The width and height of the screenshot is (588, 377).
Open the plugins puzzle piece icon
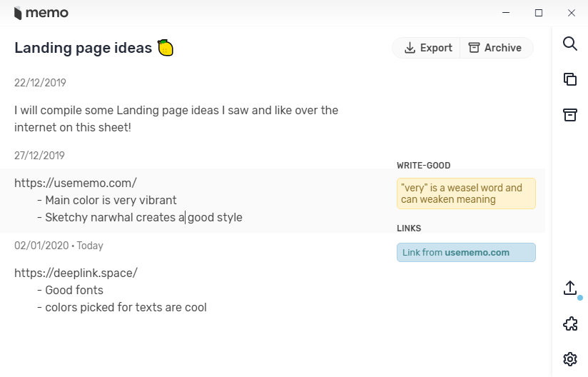pyautogui.click(x=569, y=324)
